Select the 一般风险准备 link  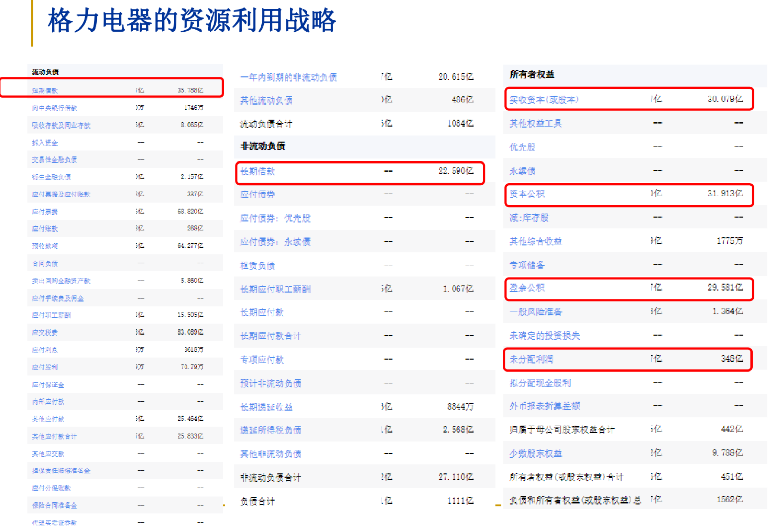point(536,312)
